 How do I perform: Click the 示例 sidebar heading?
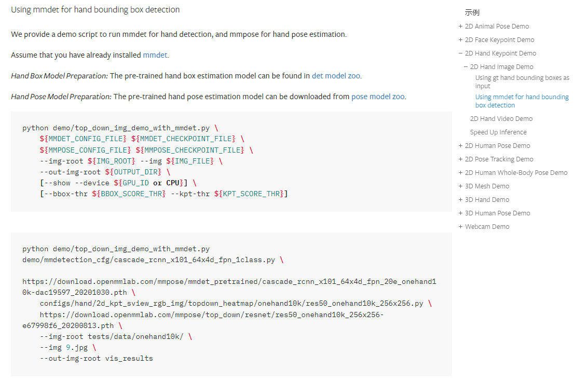(x=472, y=13)
